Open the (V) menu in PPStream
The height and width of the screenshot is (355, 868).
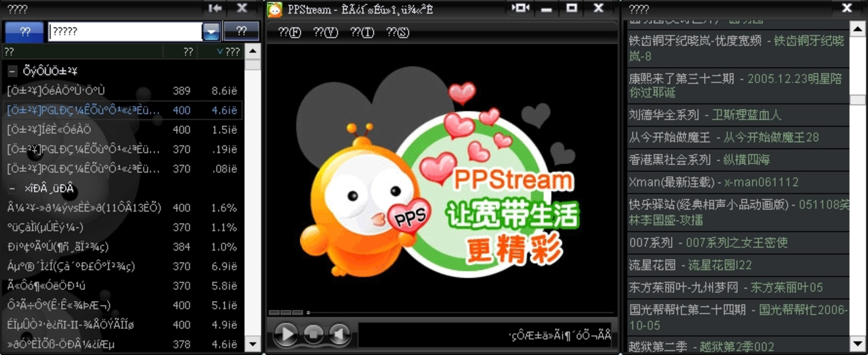click(x=325, y=32)
